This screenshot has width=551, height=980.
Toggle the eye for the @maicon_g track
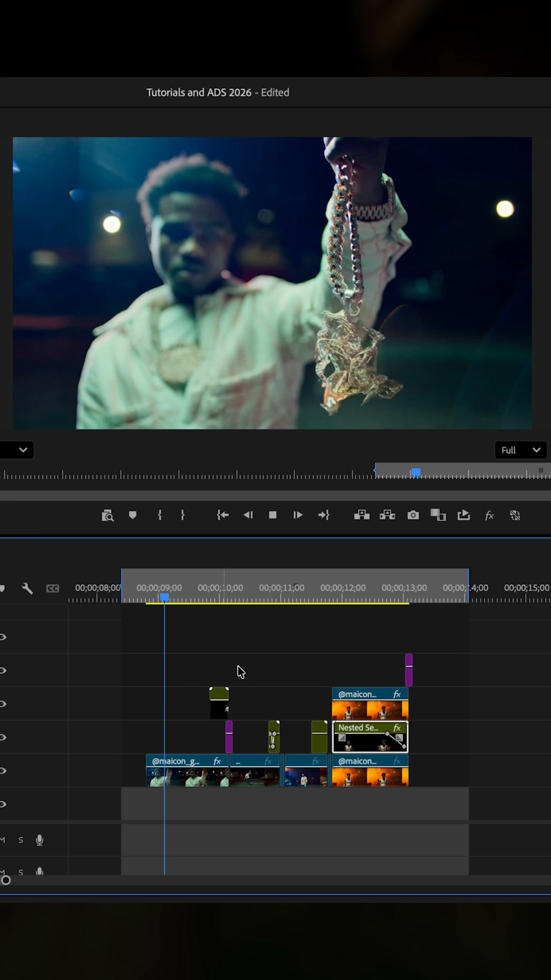click(x=3, y=770)
